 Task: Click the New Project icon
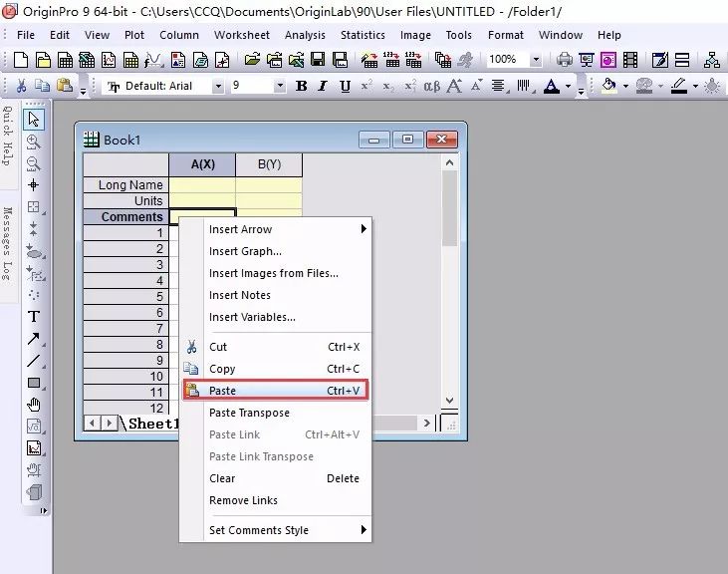pos(21,60)
